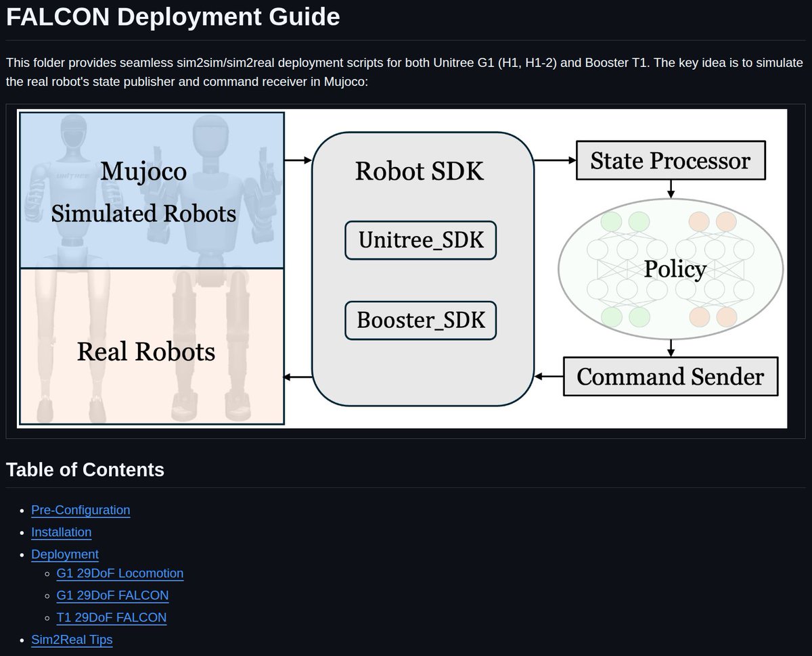Click the Booster_SDK box in the diagram
This screenshot has height=656, width=812.
tap(421, 320)
